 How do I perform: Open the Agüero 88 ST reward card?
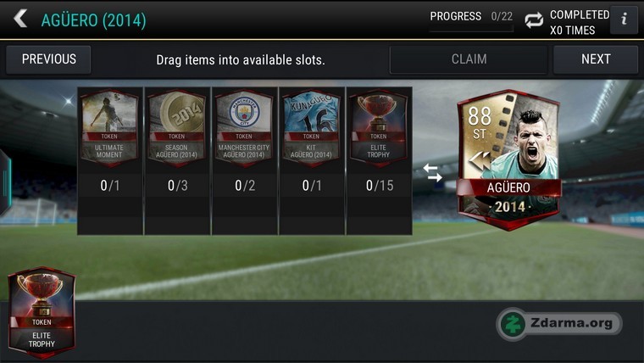click(508, 160)
